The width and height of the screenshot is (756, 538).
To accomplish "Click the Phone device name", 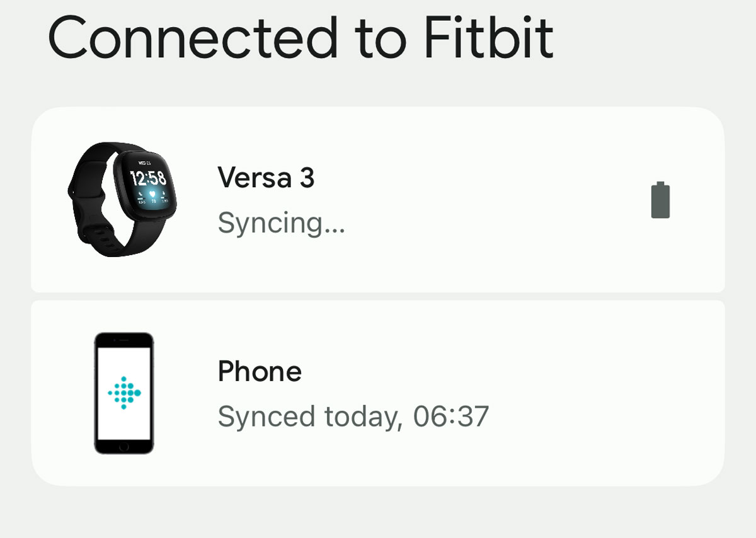I will pos(260,371).
